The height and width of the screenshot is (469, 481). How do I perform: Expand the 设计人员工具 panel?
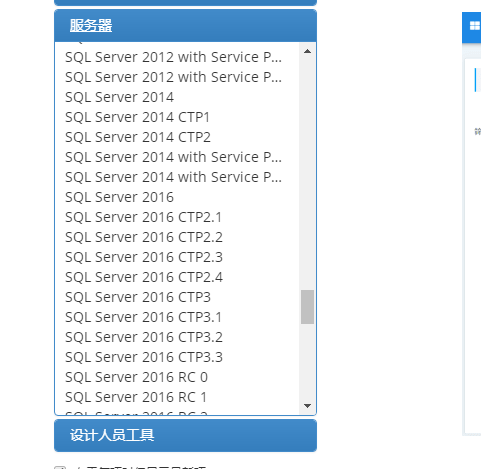point(185,435)
